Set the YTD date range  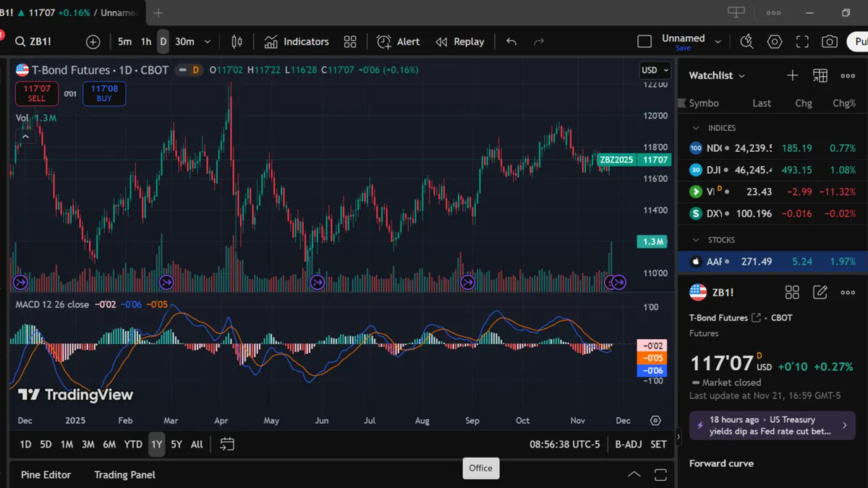coord(133,445)
